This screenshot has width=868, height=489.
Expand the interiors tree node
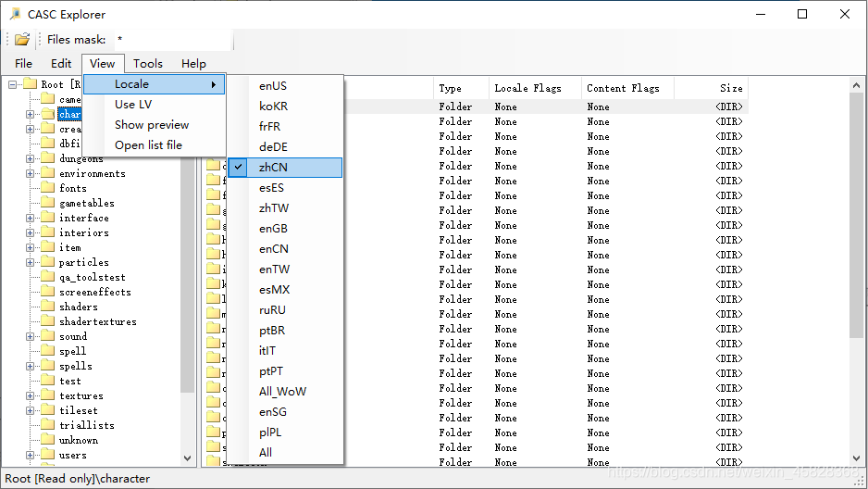click(x=30, y=232)
